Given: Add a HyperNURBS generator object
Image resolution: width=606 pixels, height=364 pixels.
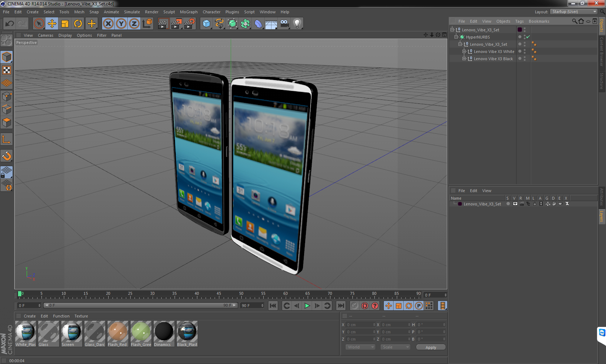Looking at the screenshot, I should [232, 24].
